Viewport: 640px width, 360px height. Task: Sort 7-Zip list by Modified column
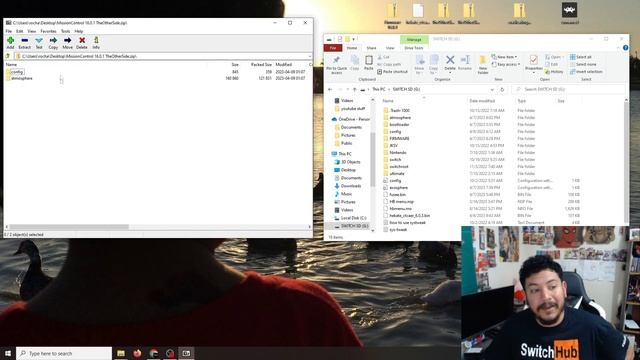(283, 64)
